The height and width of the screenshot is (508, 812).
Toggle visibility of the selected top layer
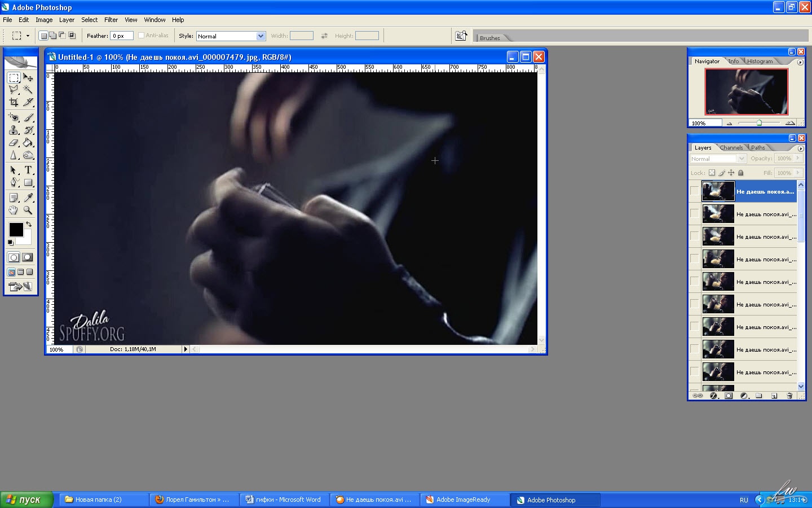694,191
